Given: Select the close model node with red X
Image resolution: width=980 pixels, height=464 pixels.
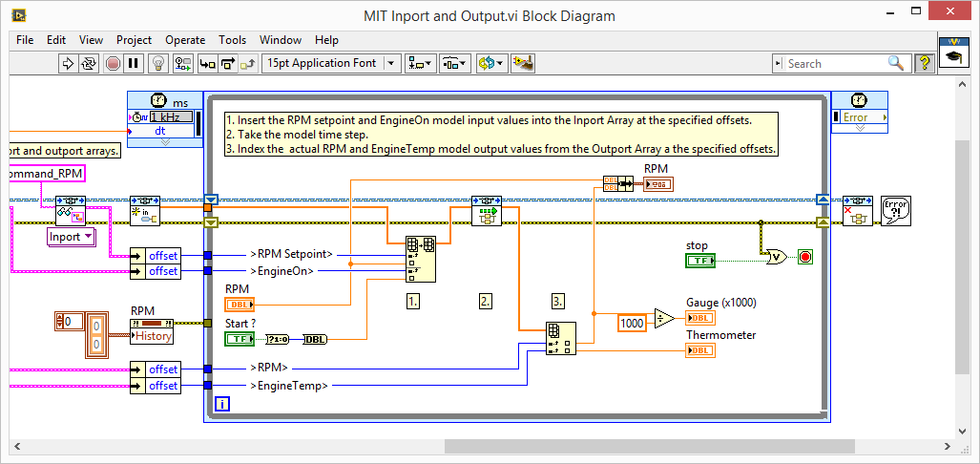Looking at the screenshot, I should click(858, 211).
